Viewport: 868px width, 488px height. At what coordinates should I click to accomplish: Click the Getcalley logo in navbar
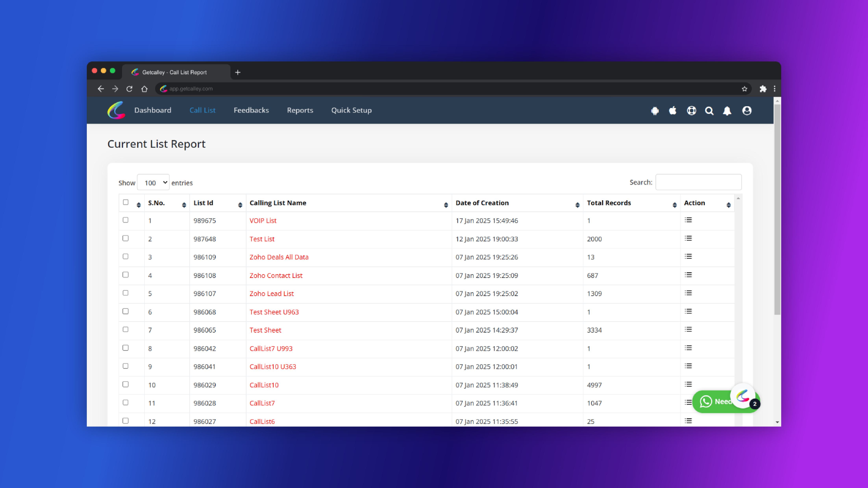point(116,110)
